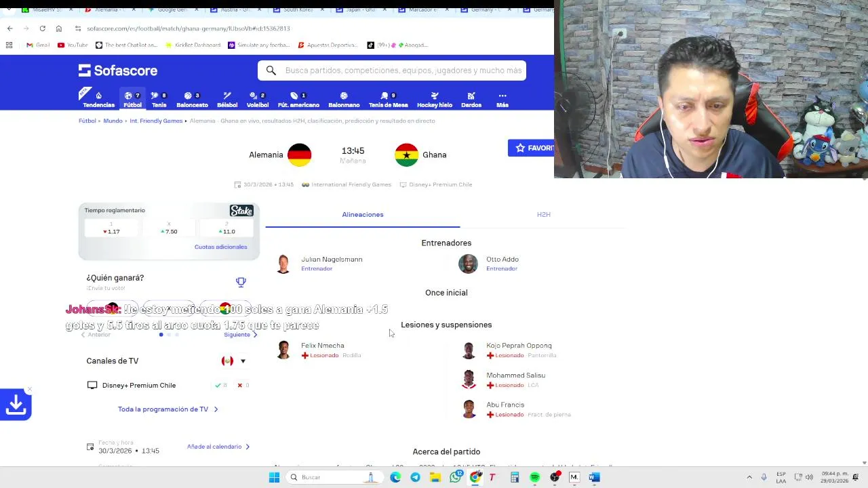Downvote Disney+ Premium Chile channel

pos(243,385)
